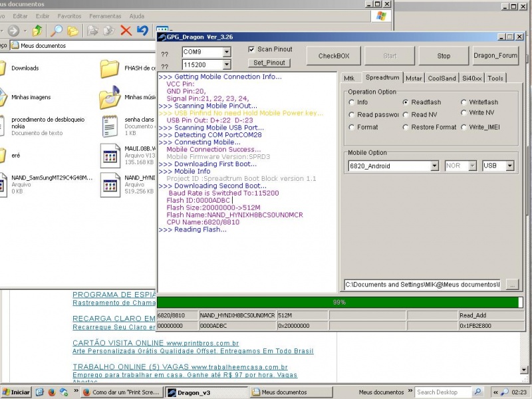Open the Favoritos menu in Explorer
Viewport: 532px width, 399px height.
click(69, 16)
